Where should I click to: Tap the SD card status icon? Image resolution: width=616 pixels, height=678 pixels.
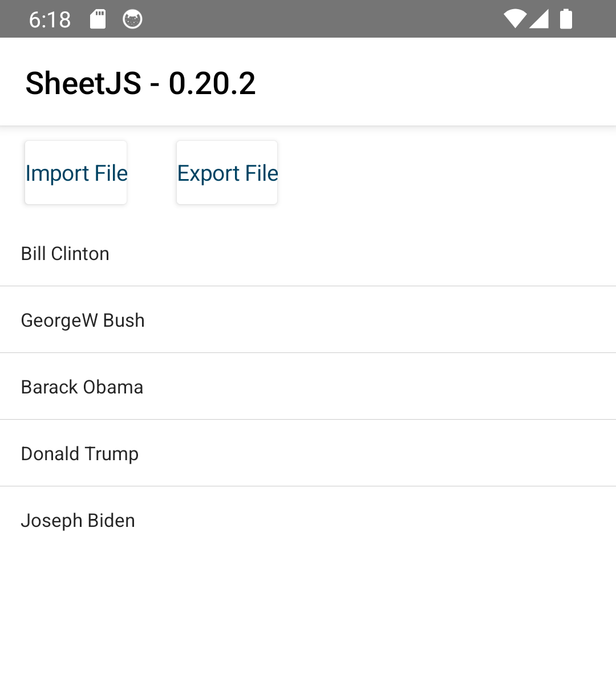point(98,19)
